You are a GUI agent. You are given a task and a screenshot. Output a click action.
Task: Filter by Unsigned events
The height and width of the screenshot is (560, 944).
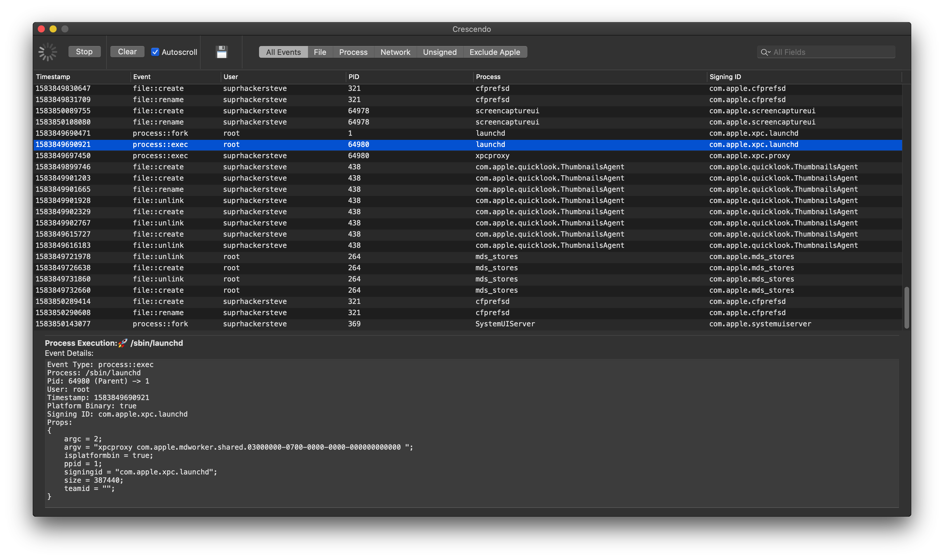440,52
